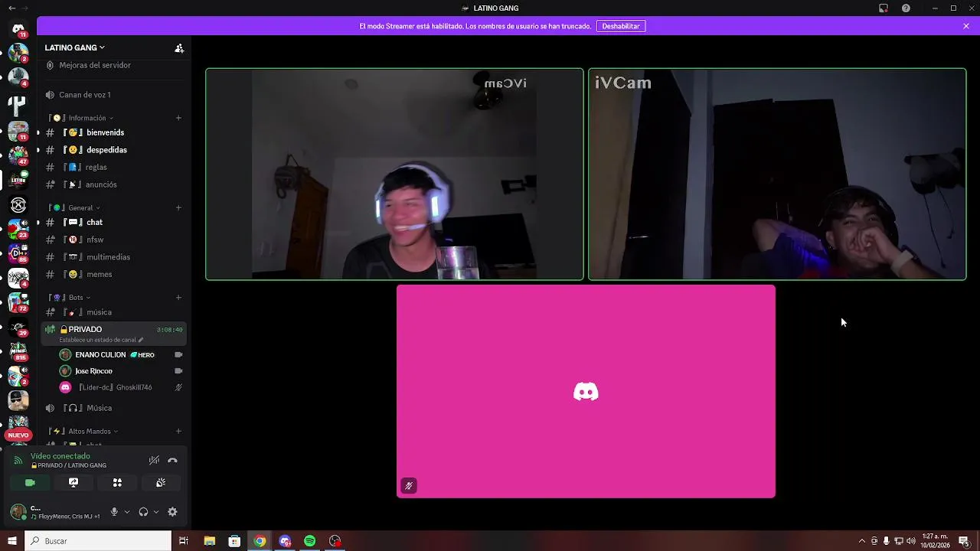Open OBS Studio from the taskbar

pyautogui.click(x=335, y=541)
